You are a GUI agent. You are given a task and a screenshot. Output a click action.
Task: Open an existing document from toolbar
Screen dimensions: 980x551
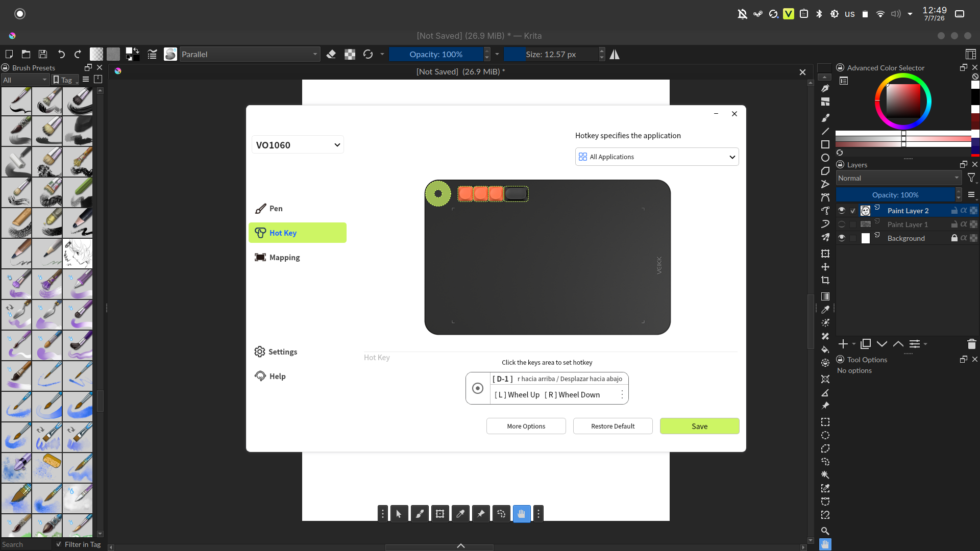[26, 54]
